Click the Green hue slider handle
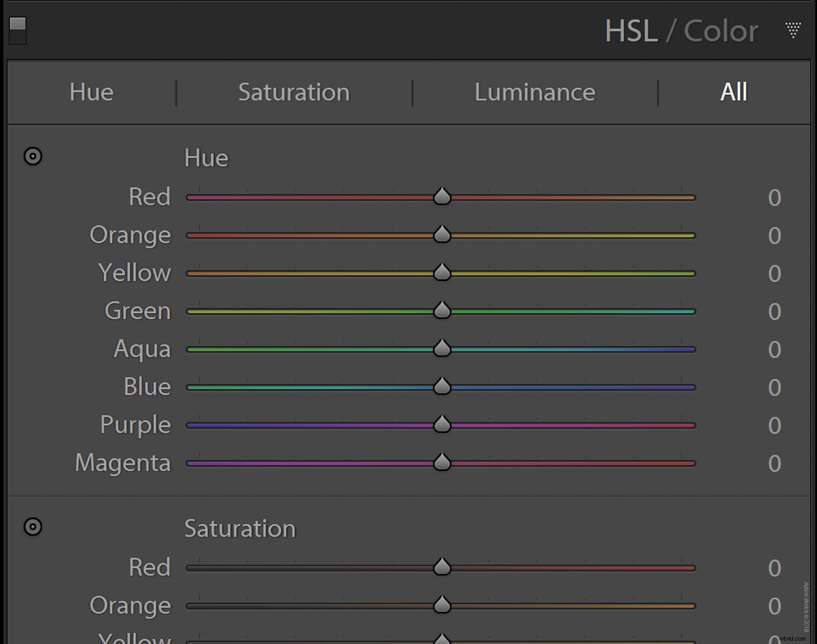The height and width of the screenshot is (644, 817). point(442,311)
